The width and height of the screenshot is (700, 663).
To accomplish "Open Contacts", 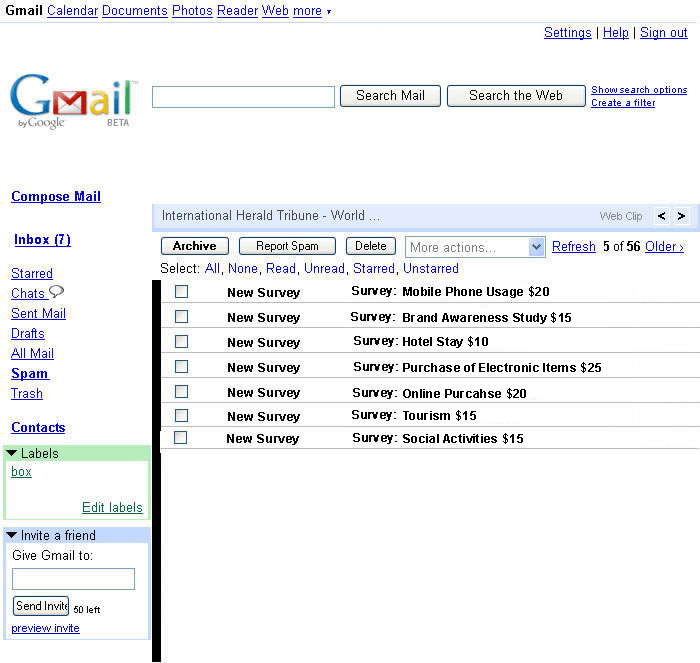I will coord(38,428).
